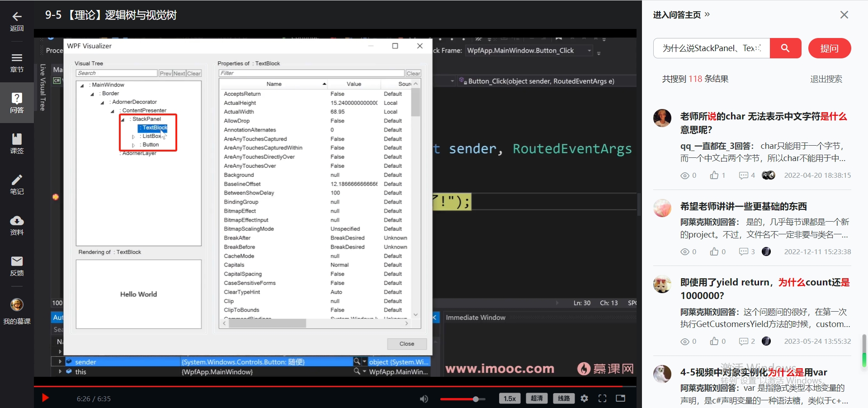The height and width of the screenshot is (408, 868).
Task: Expand the sender variable row
Action: pos(60,361)
